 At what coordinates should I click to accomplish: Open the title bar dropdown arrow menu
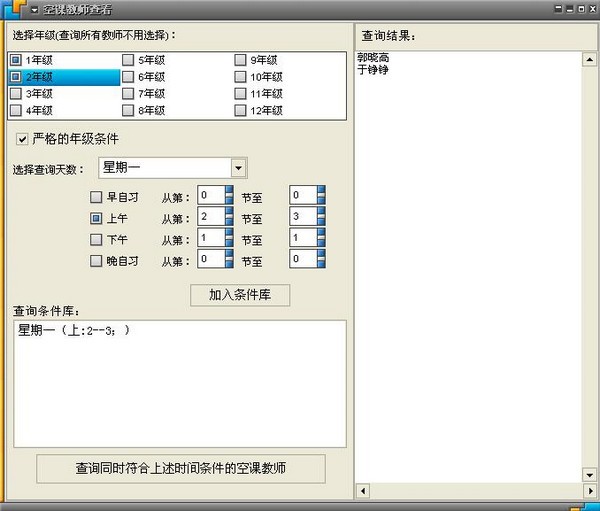pyautogui.click(x=34, y=10)
